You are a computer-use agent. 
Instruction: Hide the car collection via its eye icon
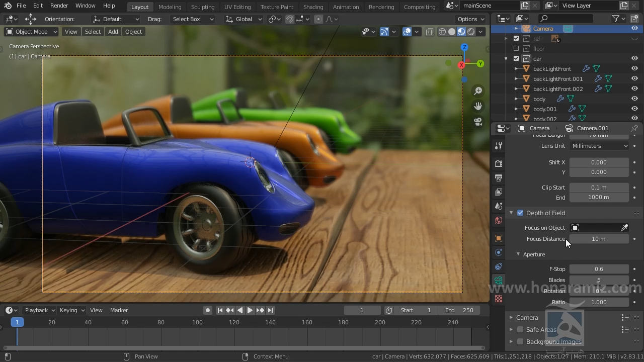634,59
